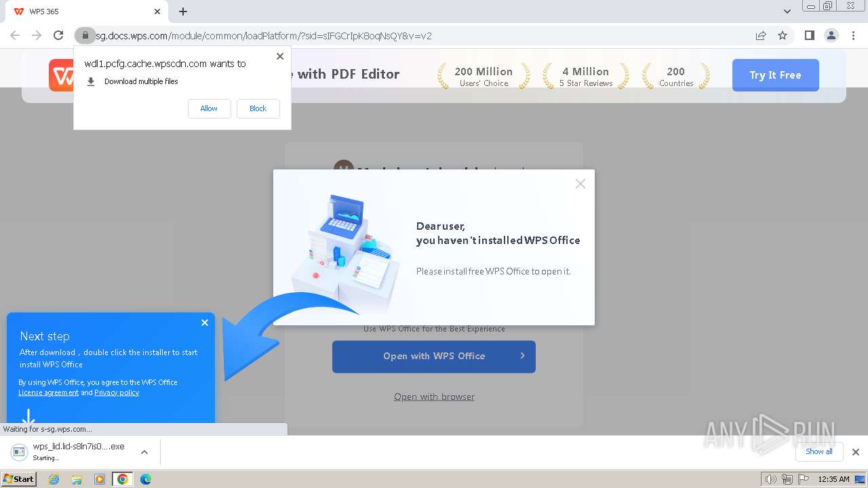
Task: View site information lock icon
Action: point(85,35)
